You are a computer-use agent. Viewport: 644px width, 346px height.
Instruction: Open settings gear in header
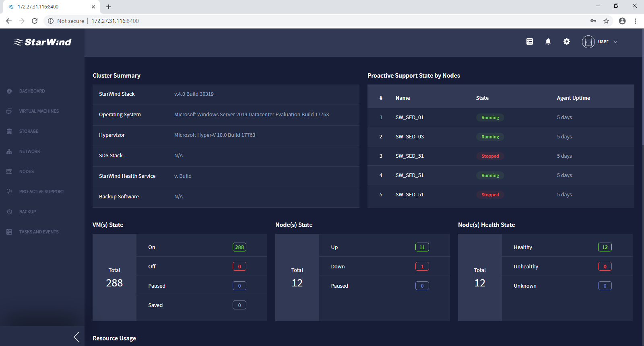pyautogui.click(x=567, y=41)
